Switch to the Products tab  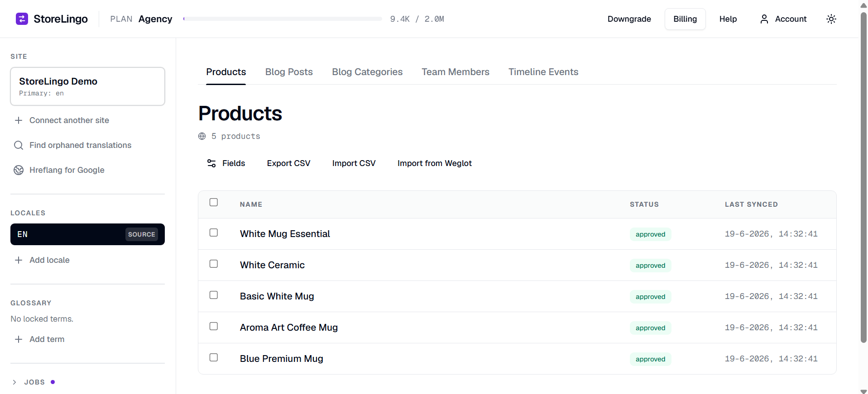(x=226, y=72)
